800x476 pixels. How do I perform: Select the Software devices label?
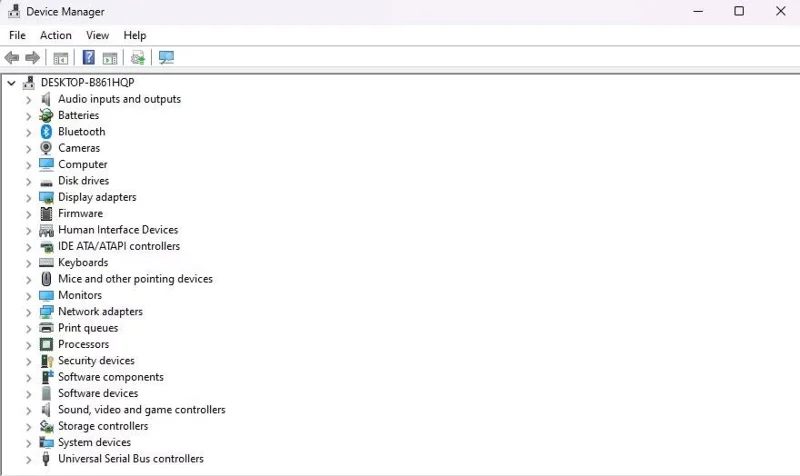pos(98,393)
